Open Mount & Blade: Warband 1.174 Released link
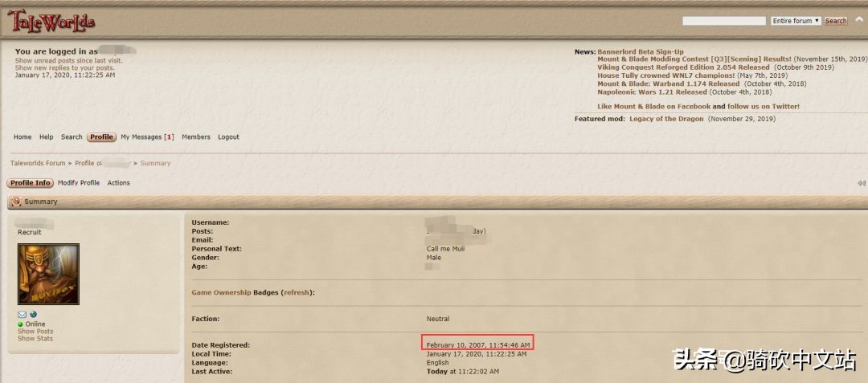The width and height of the screenshot is (868, 383). pos(668,84)
